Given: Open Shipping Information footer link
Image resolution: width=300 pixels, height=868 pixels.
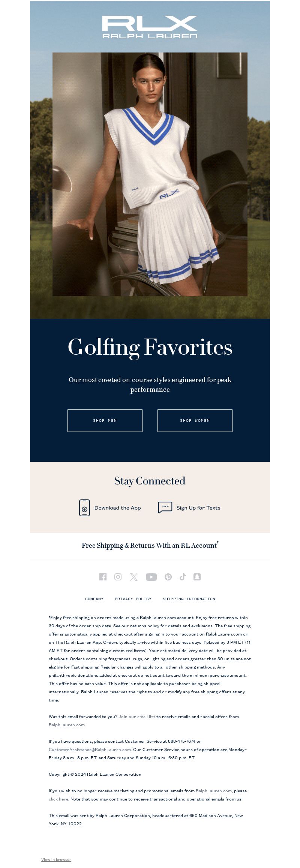Looking at the screenshot, I should [189, 599].
